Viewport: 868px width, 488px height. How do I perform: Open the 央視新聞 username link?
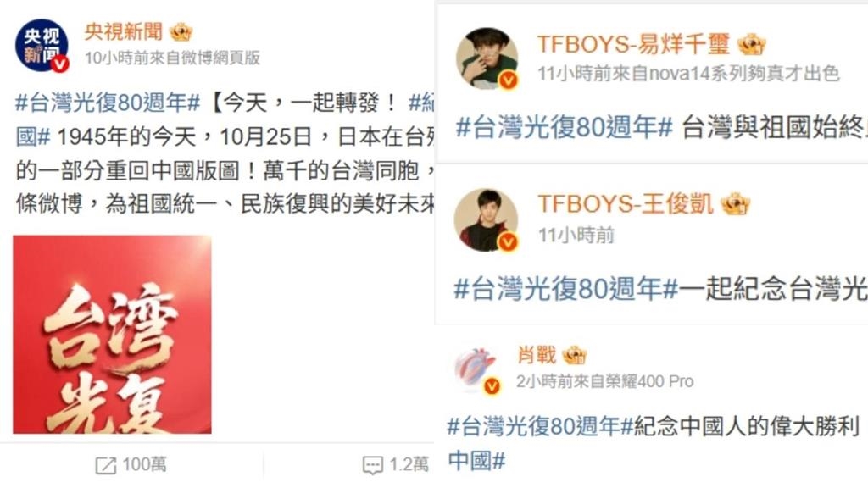tap(124, 31)
